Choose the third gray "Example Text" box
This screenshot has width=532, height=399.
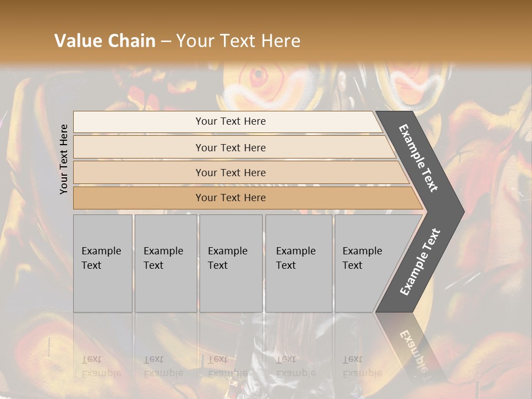[230, 263]
